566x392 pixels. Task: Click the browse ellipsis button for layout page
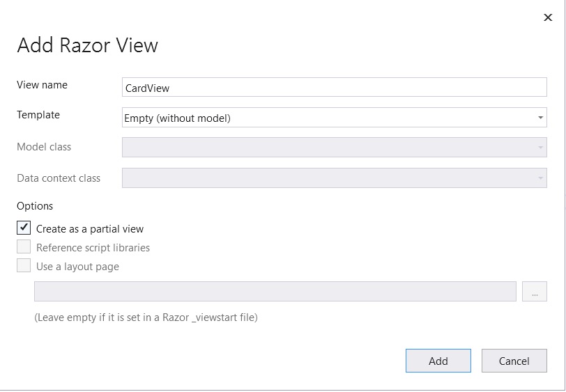pyautogui.click(x=534, y=291)
